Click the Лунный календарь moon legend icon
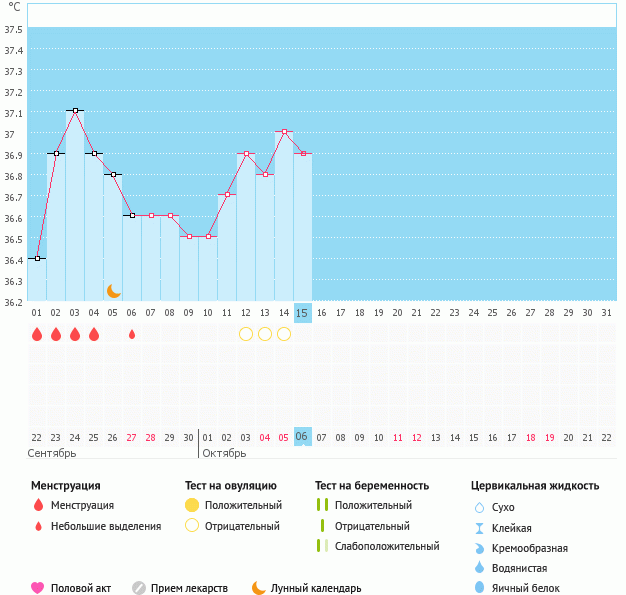 [259, 588]
